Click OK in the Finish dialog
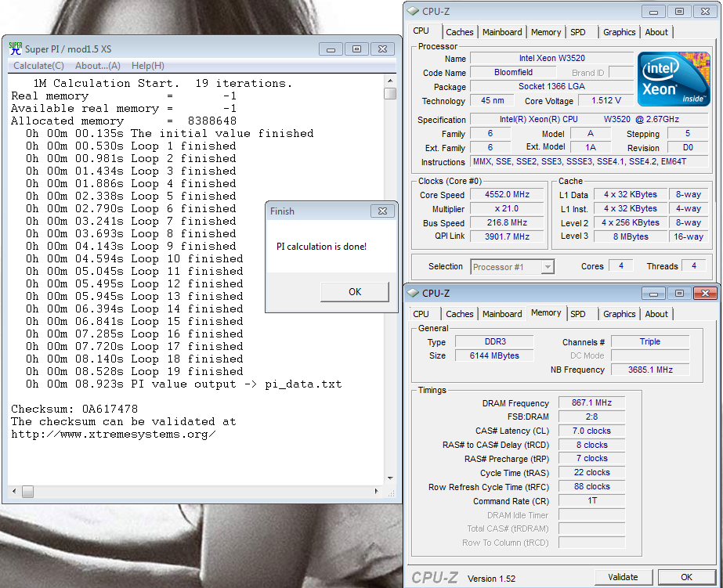The height and width of the screenshot is (588, 723). [x=355, y=292]
